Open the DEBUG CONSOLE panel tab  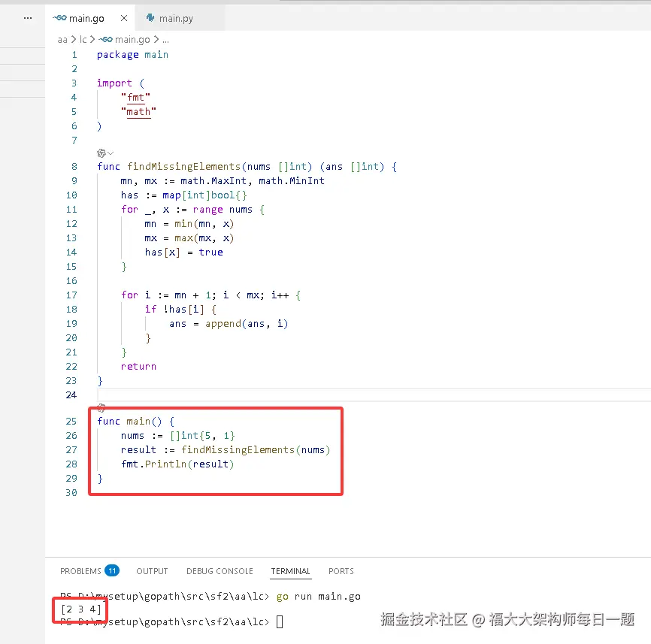220,571
